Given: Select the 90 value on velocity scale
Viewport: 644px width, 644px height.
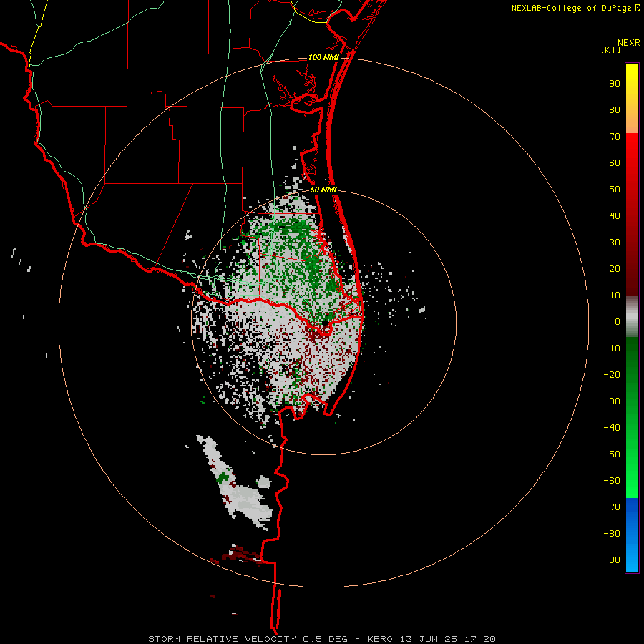Looking at the screenshot, I should 615,84.
